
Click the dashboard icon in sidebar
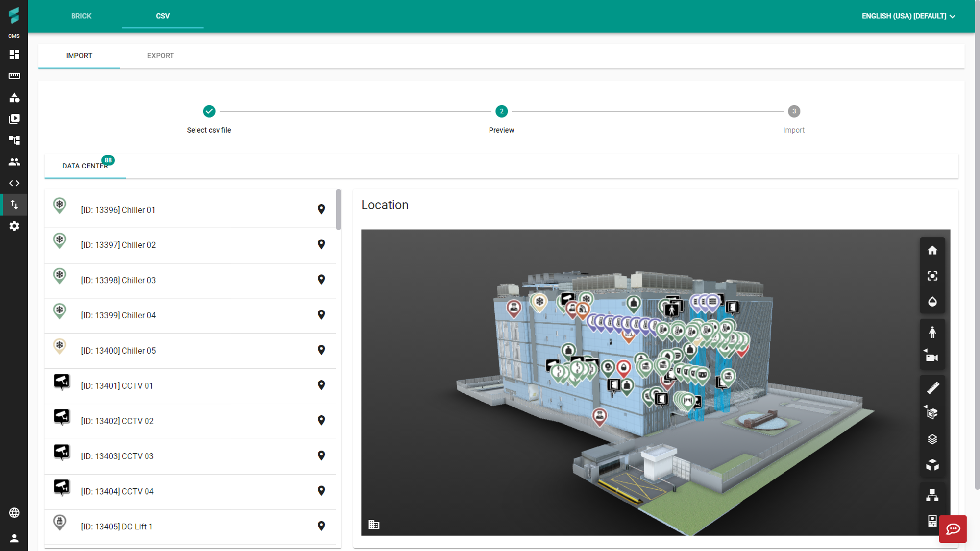[14, 54]
